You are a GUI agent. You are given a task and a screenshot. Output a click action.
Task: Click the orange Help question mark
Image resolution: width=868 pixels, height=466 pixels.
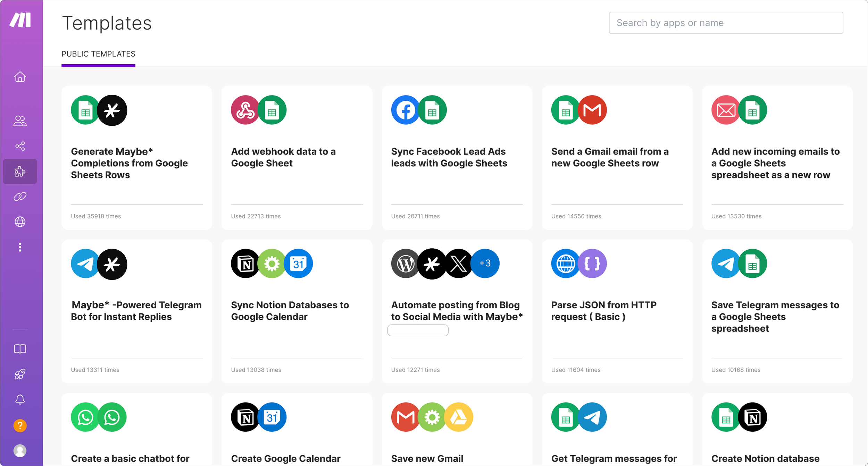[20, 425]
